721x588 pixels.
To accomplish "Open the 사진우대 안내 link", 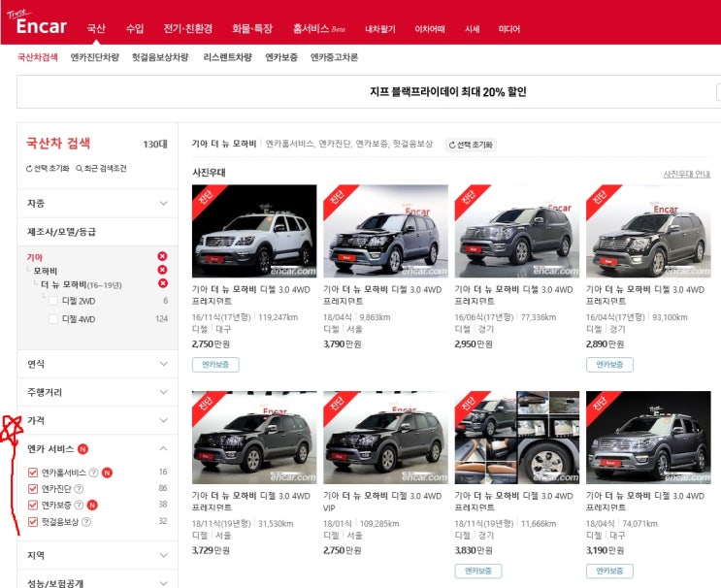I will [686, 174].
